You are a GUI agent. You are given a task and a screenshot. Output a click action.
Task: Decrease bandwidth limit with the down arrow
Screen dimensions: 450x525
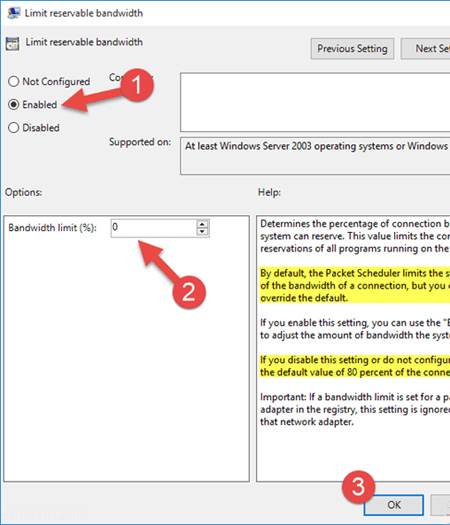tap(202, 232)
